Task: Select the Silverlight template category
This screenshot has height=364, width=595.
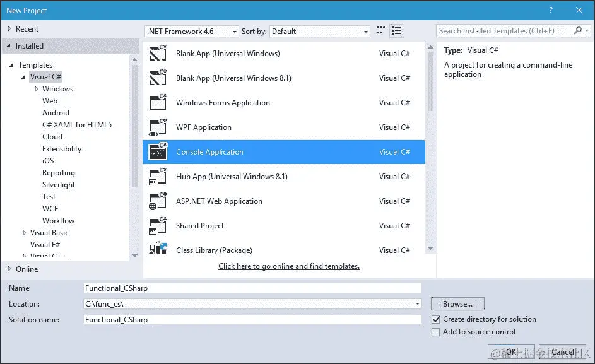Action: point(59,184)
